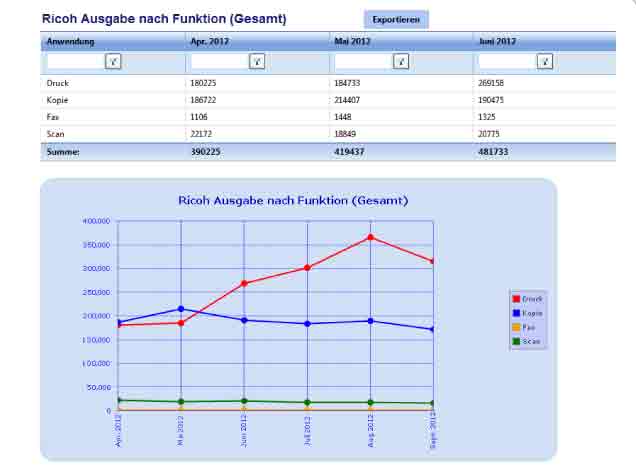Click red Druck point at Juli 2012
This screenshot has width=636, height=469.
coord(307,268)
